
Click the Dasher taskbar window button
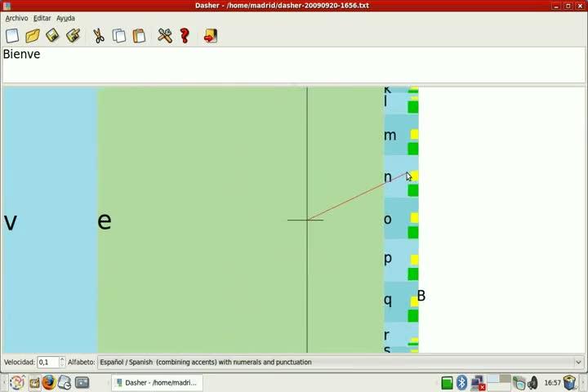point(157,383)
